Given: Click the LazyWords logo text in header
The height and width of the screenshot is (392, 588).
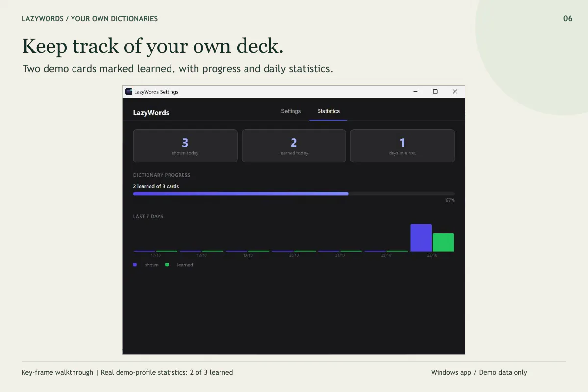Looking at the screenshot, I should (151, 112).
